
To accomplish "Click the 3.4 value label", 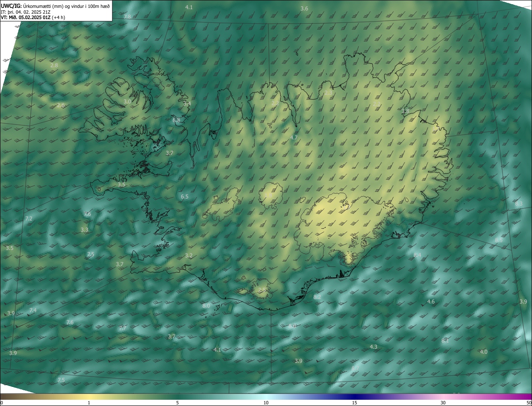I will pos(187,103).
